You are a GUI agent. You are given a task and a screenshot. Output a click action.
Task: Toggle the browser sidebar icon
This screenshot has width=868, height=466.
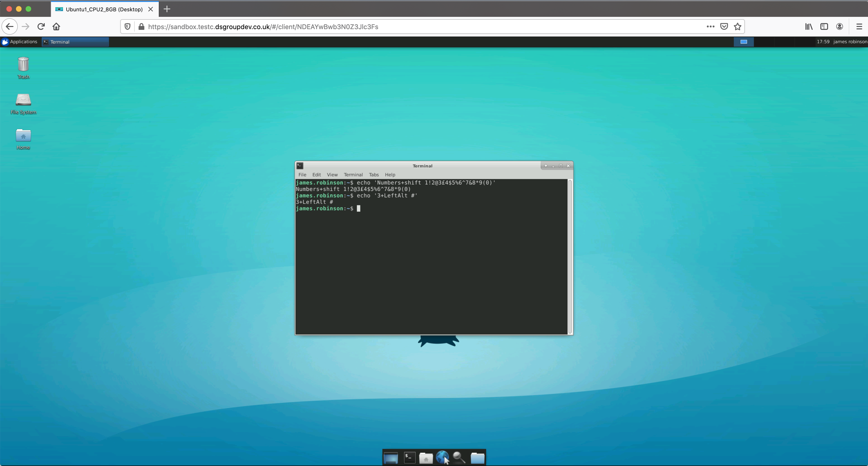click(824, 27)
